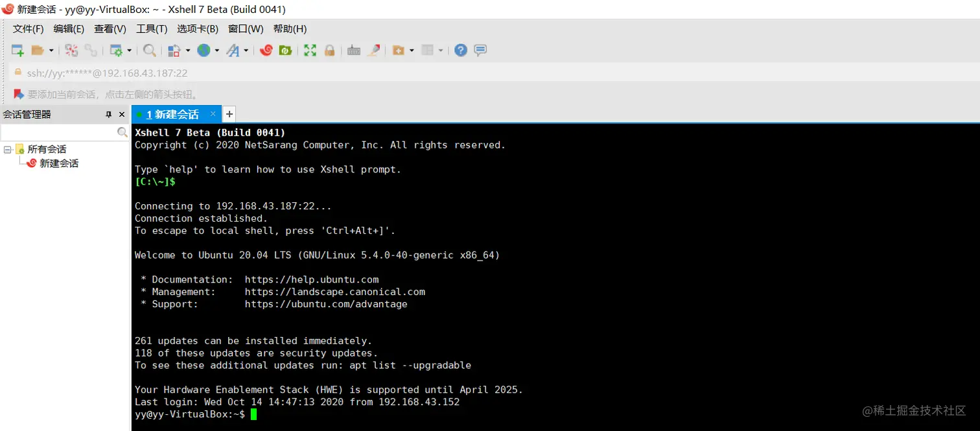Click 'Welcome to Ubuntu 20.04 LTS' line
The image size is (980, 431).
[317, 255]
